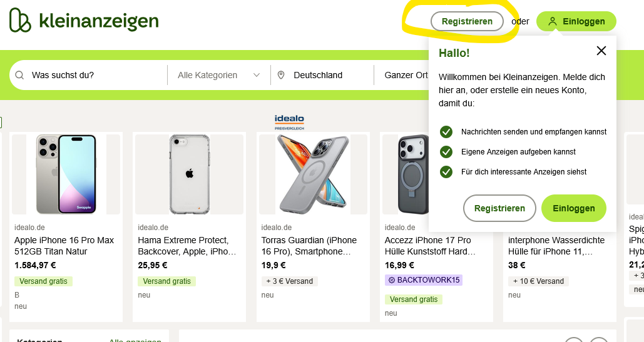The height and width of the screenshot is (342, 644).
Task: Click the Deutschland location field
Action: 322,75
